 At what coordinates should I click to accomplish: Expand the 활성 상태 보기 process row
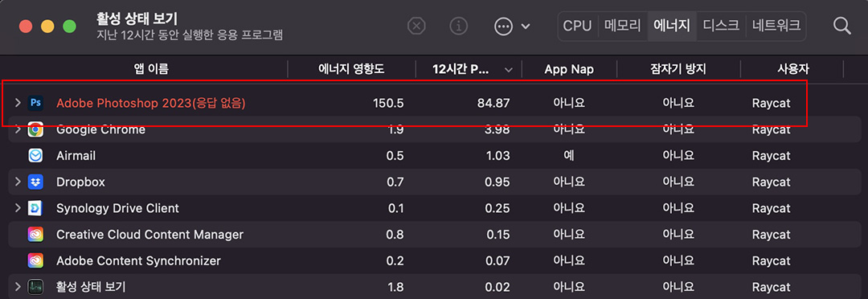[18, 287]
